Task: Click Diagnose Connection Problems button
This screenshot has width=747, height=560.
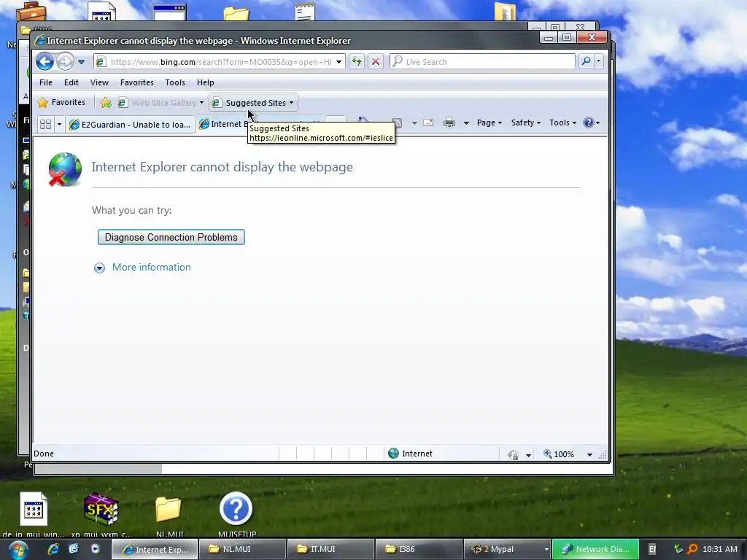Action: point(171,237)
